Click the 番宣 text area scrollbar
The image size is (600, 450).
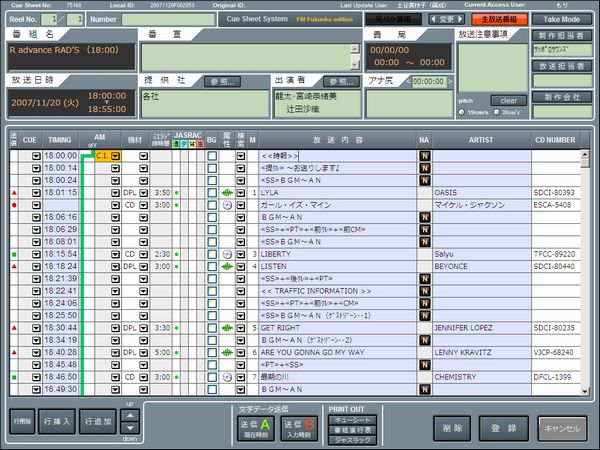pos(355,57)
